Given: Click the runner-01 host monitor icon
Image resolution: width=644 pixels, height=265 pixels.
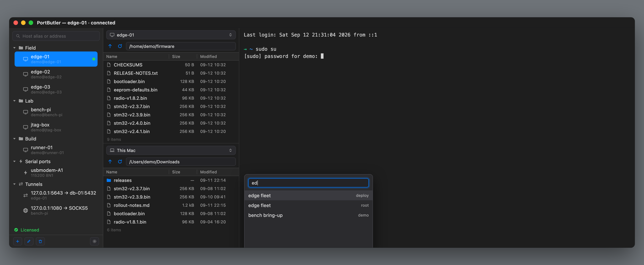Looking at the screenshot, I should click(26, 150).
